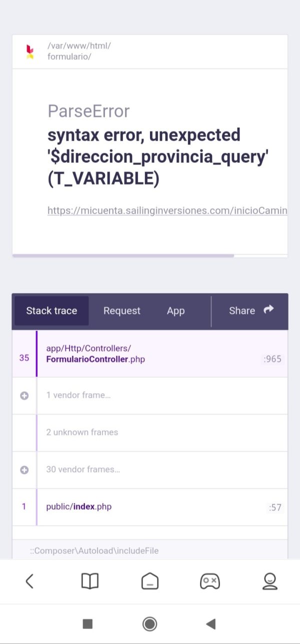Select the Stack trace tab

pyautogui.click(x=51, y=310)
